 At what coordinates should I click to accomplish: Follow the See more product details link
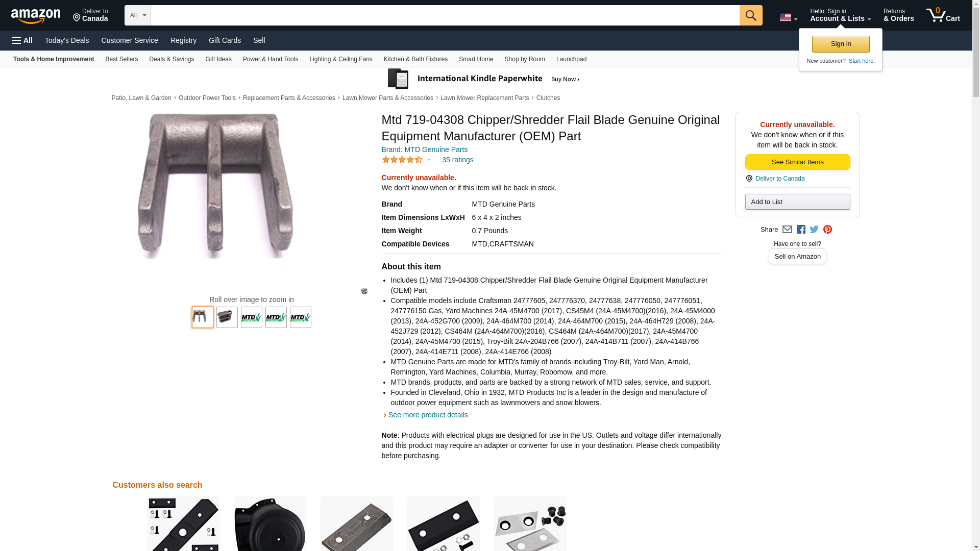(x=428, y=415)
